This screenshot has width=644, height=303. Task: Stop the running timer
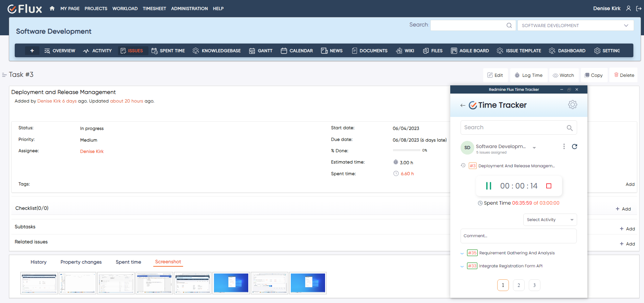(x=549, y=186)
